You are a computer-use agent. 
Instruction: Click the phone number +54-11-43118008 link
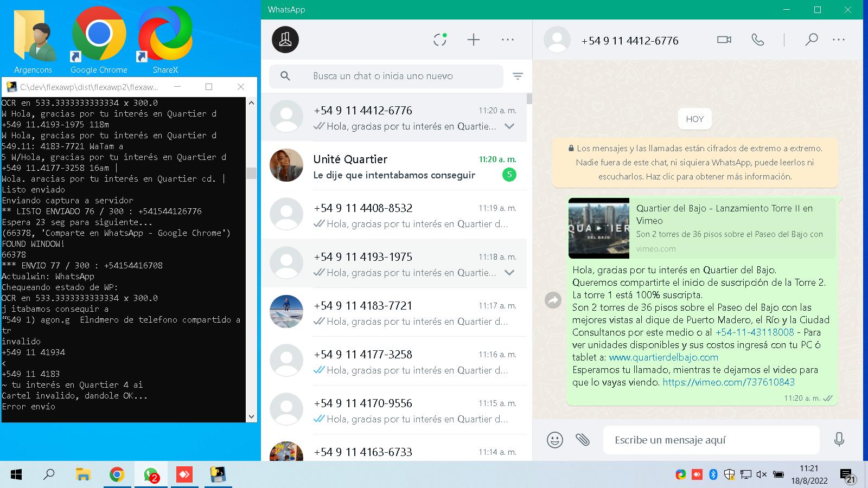tap(755, 332)
